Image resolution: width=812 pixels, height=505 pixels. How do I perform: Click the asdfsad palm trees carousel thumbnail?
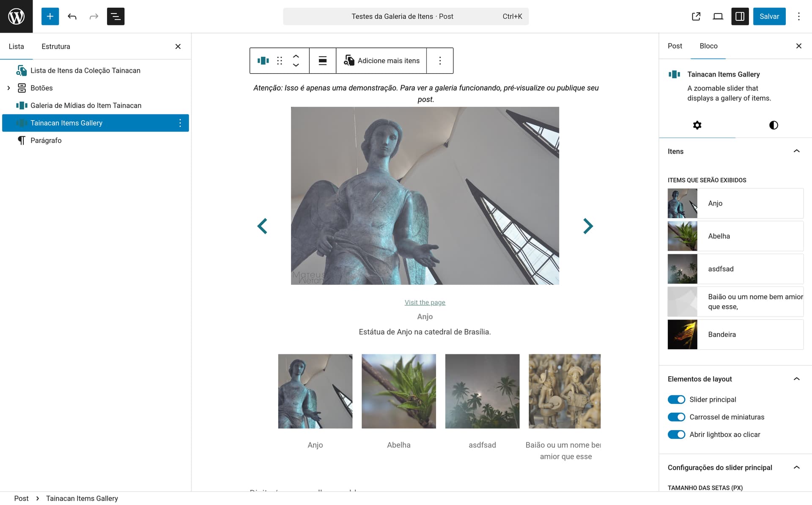pos(482,391)
